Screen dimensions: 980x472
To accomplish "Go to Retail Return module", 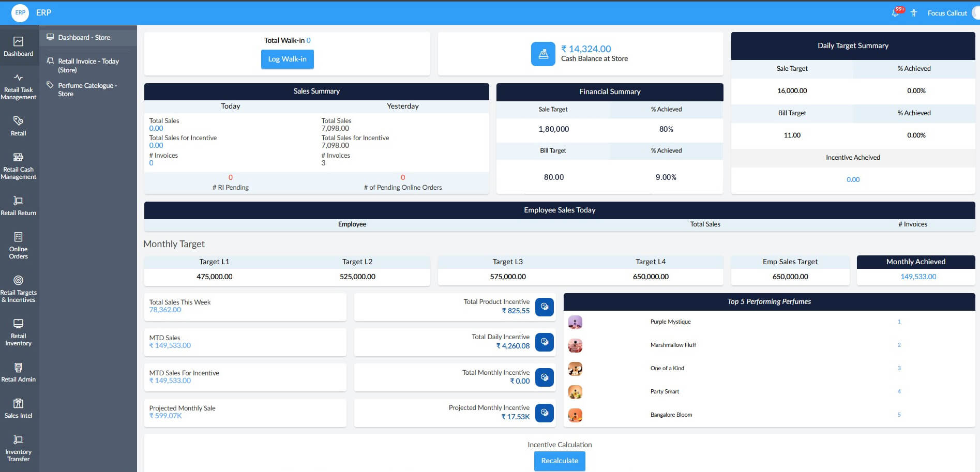I will (x=19, y=205).
